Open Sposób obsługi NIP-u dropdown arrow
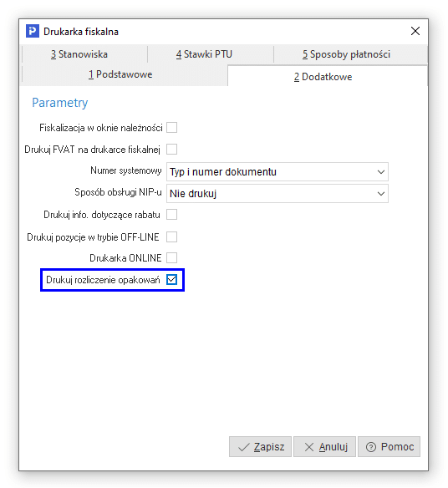 381,194
